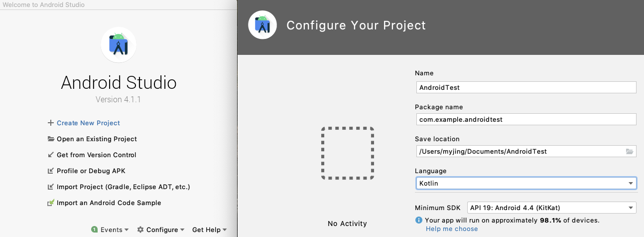Click the plus icon beside Create New Project

[50, 123]
